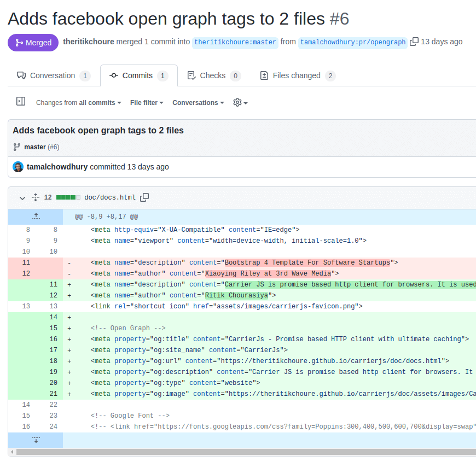Click the og:url meta line
This screenshot has height=462, width=476.
click(270, 361)
